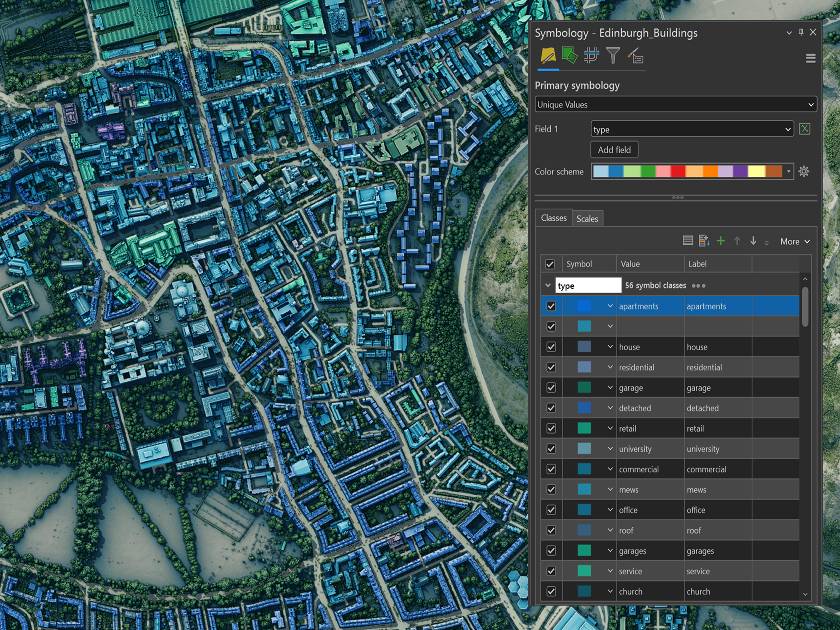The height and width of the screenshot is (630, 840).
Task: Disable the church symbol class checkbox
Action: coord(551,591)
